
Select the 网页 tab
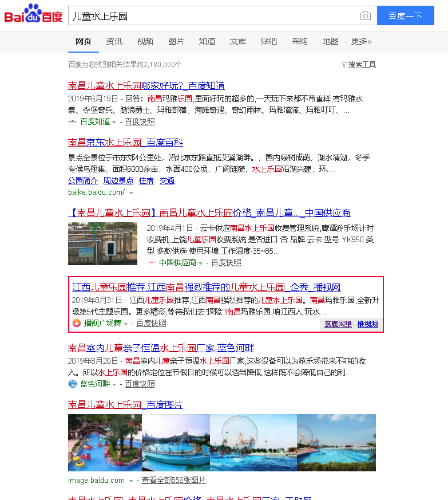(84, 41)
